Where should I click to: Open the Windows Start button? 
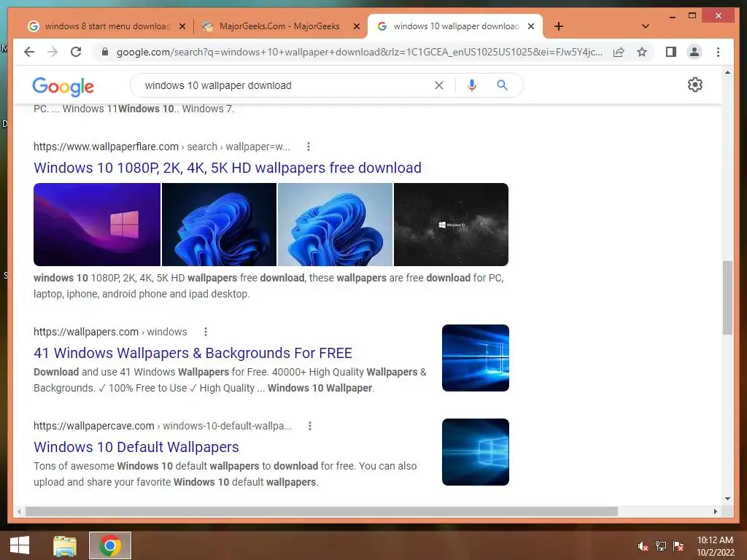click(x=20, y=545)
